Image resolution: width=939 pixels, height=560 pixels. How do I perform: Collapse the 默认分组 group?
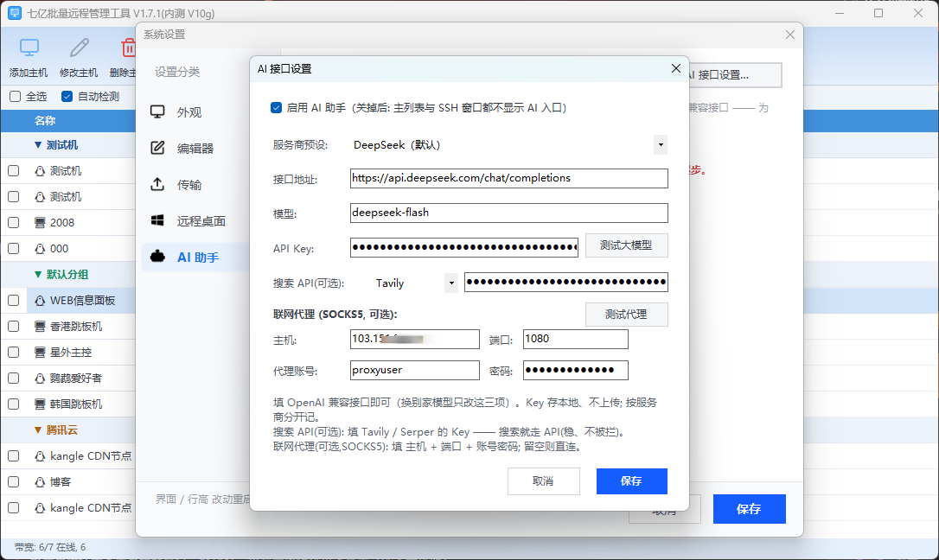click(38, 275)
